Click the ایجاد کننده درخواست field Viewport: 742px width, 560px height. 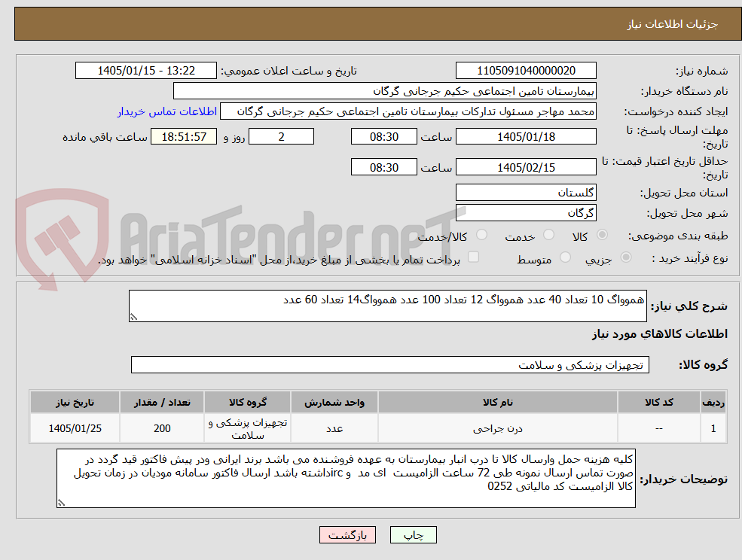(408, 111)
